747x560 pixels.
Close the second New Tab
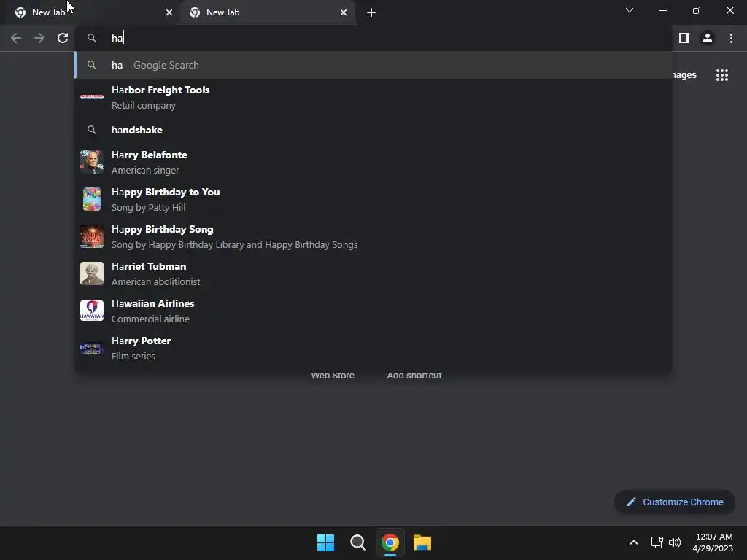344,12
